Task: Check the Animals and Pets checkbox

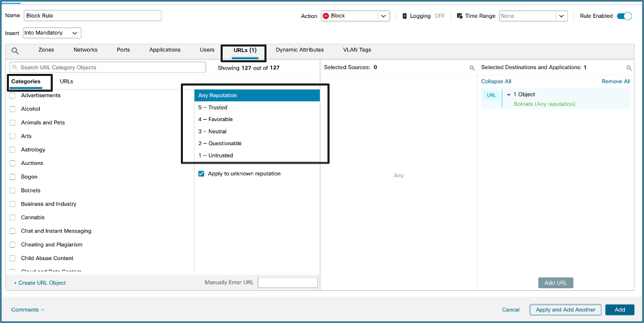Action: pos(13,122)
